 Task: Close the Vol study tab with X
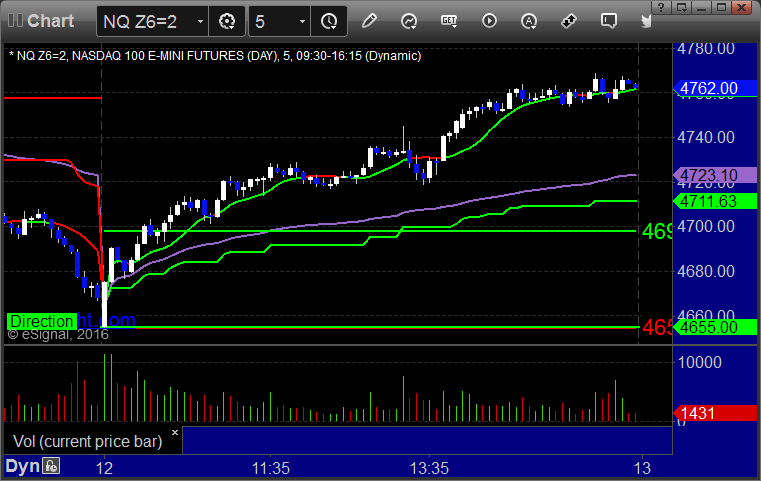point(175,432)
